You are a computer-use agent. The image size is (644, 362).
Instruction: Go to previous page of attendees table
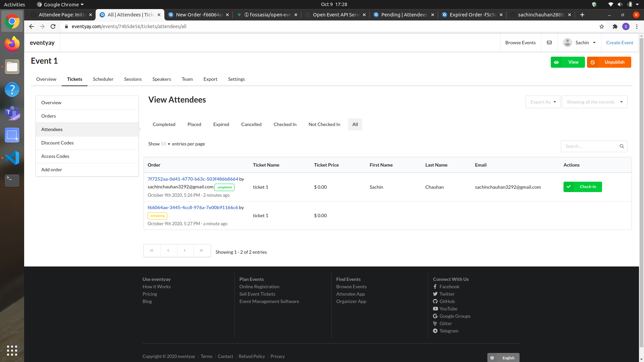tap(168, 250)
